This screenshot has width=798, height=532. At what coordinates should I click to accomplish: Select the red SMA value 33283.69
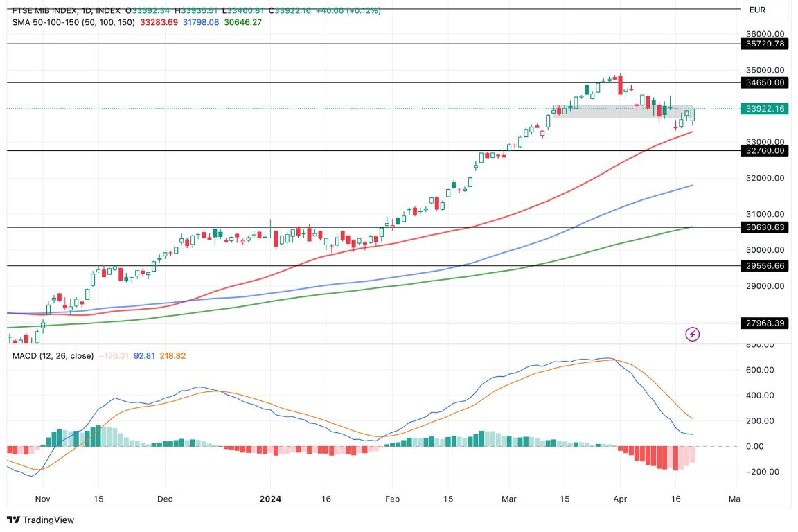pos(159,23)
